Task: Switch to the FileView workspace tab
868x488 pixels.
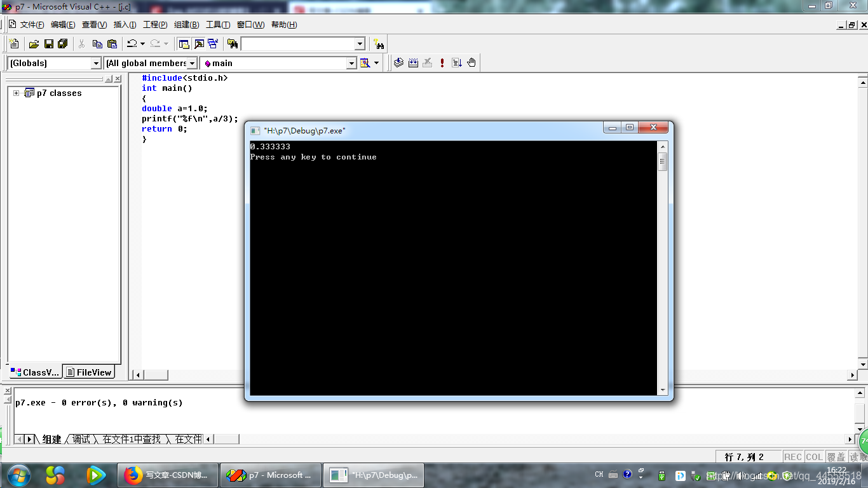Action: tap(89, 372)
